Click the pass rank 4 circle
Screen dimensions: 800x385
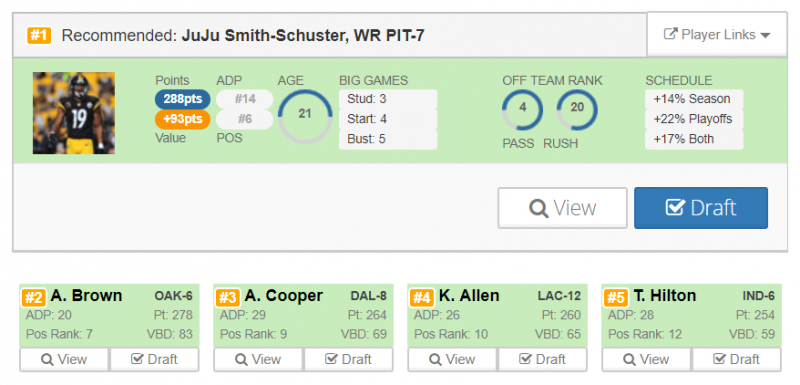522,109
